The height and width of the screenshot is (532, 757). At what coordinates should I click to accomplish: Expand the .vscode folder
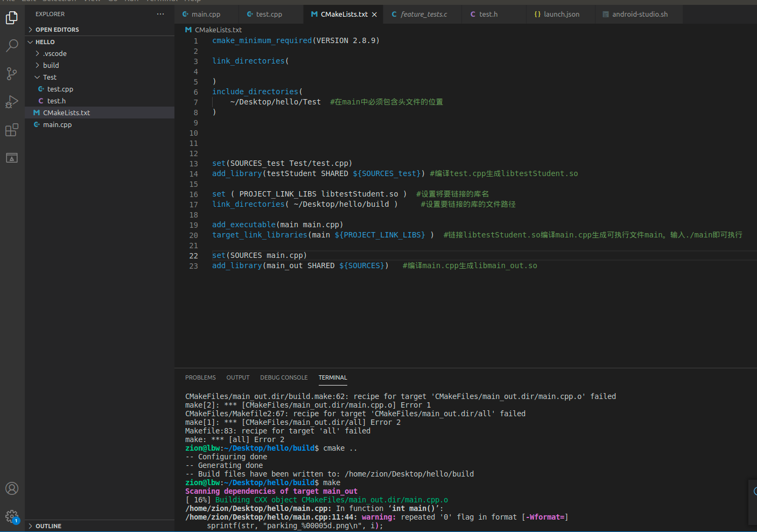[x=100, y=53]
